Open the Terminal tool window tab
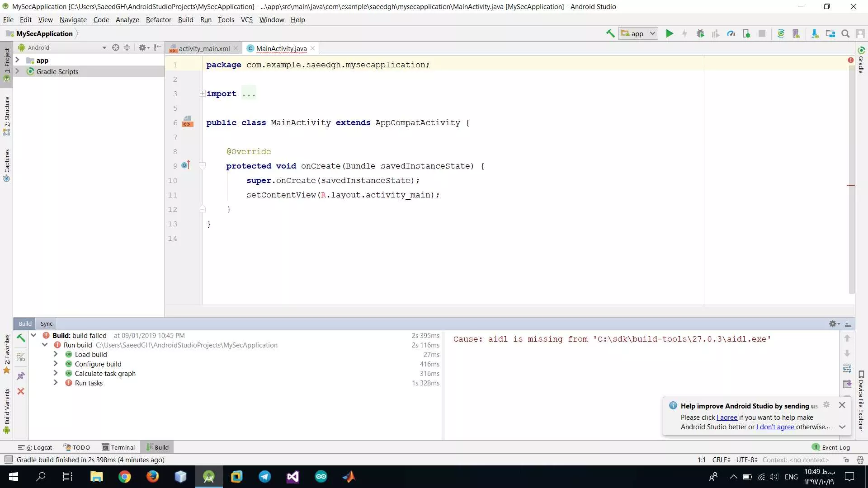Screen dimensions: 868x488 pos(118,447)
